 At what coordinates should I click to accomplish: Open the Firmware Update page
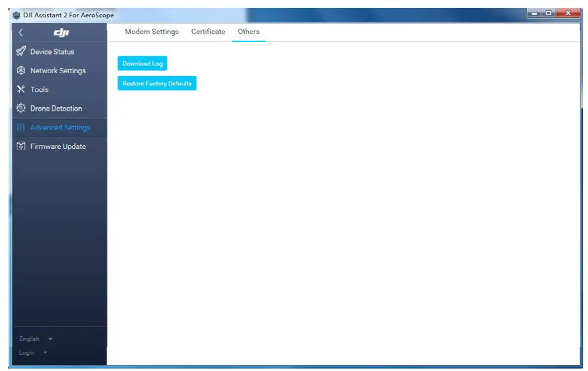[x=59, y=146]
